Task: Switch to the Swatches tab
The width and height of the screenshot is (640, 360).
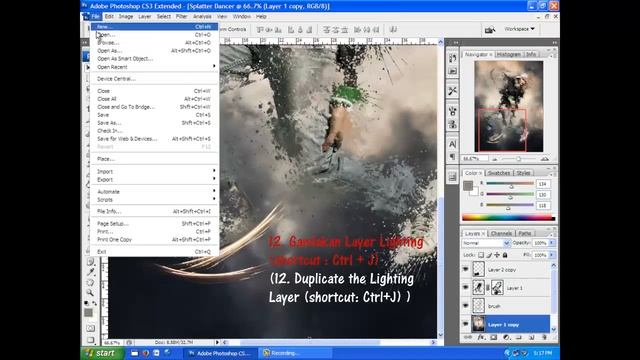Action: [x=498, y=173]
